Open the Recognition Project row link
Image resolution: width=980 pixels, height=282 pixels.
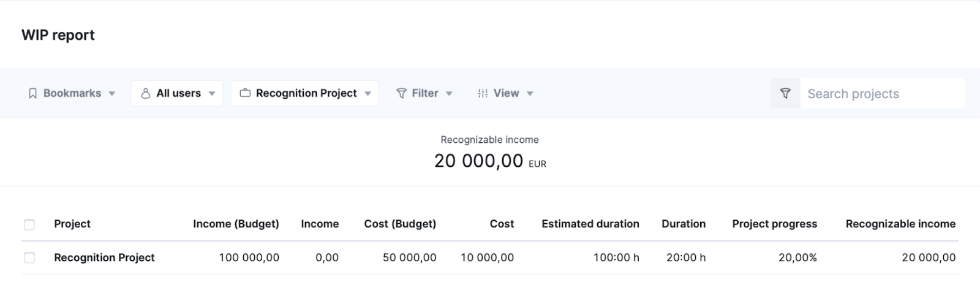tap(104, 258)
